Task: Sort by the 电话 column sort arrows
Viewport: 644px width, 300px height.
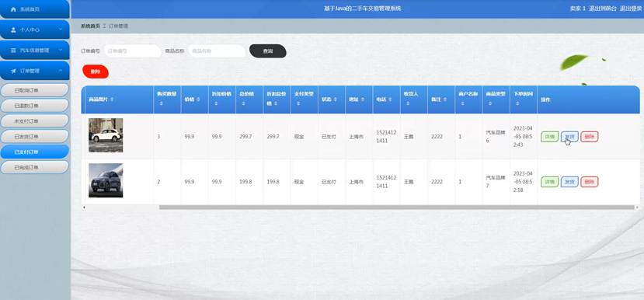Action: [391, 99]
